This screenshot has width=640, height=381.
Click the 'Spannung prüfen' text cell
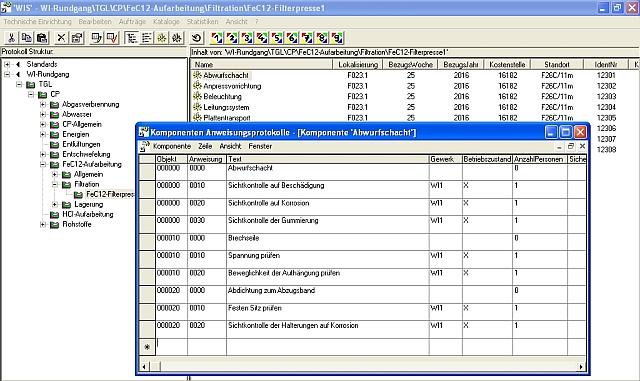[x=327, y=259]
